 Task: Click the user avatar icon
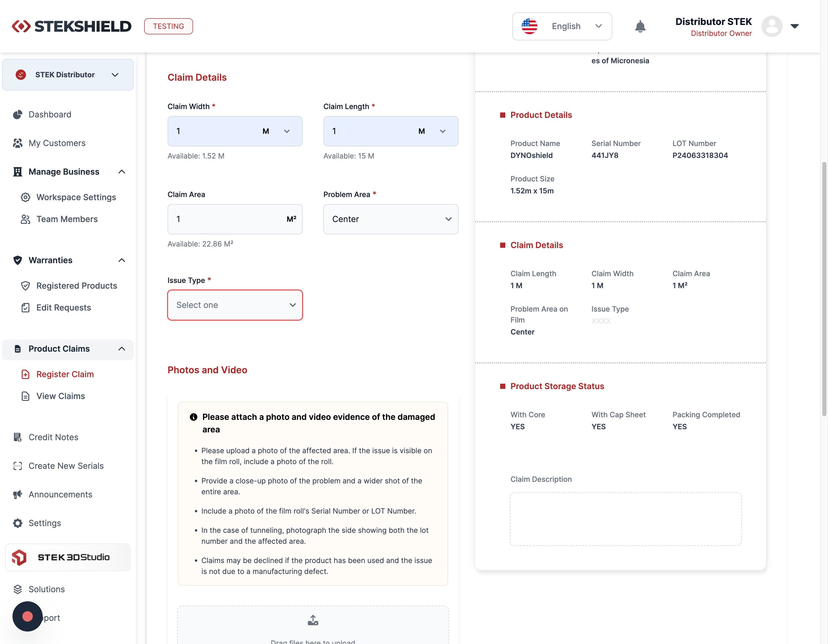772,26
